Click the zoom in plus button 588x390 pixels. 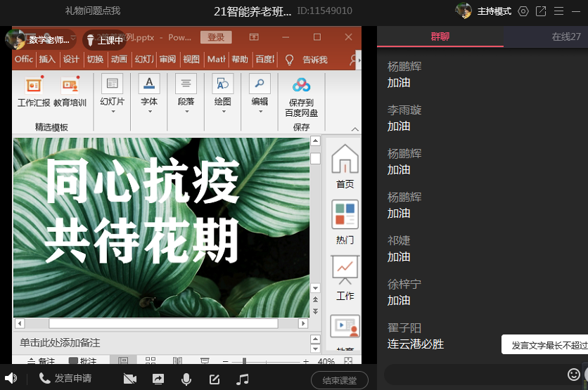coord(306,361)
